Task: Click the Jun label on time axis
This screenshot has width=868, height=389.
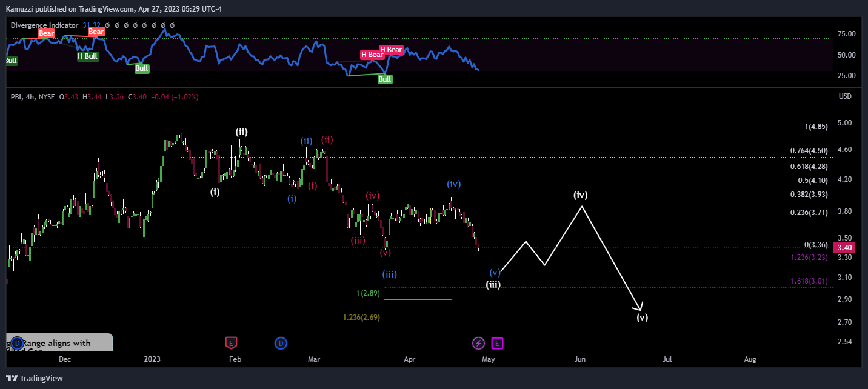Action: [580, 359]
